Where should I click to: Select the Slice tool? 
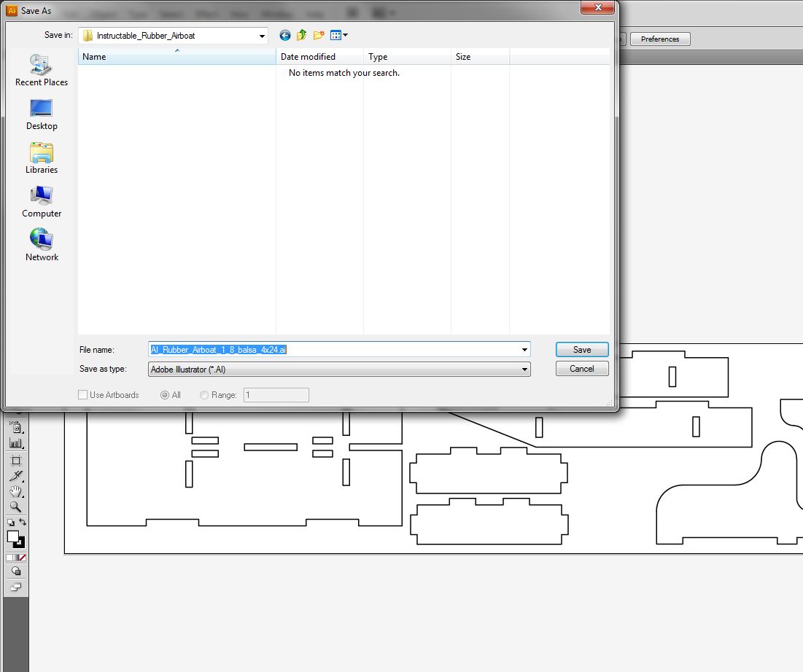tap(16, 476)
